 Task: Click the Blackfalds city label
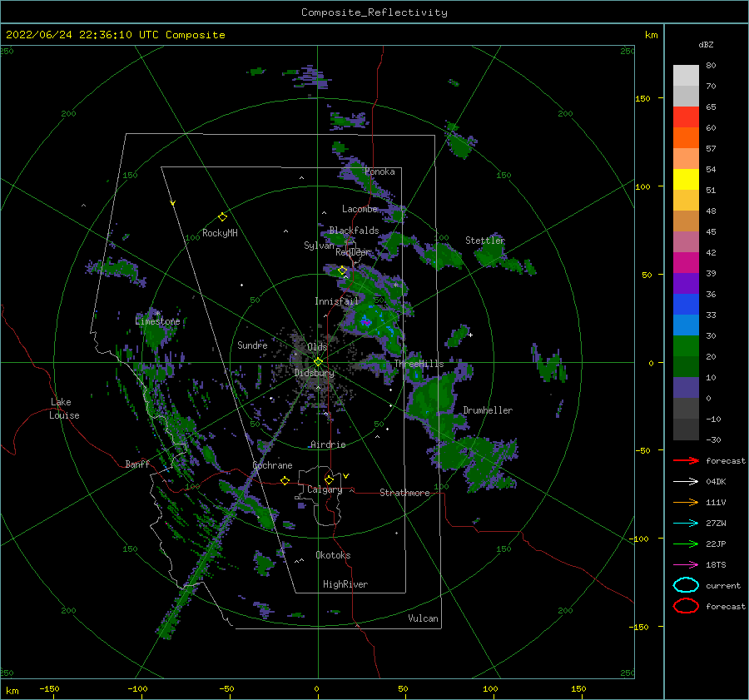tap(354, 231)
